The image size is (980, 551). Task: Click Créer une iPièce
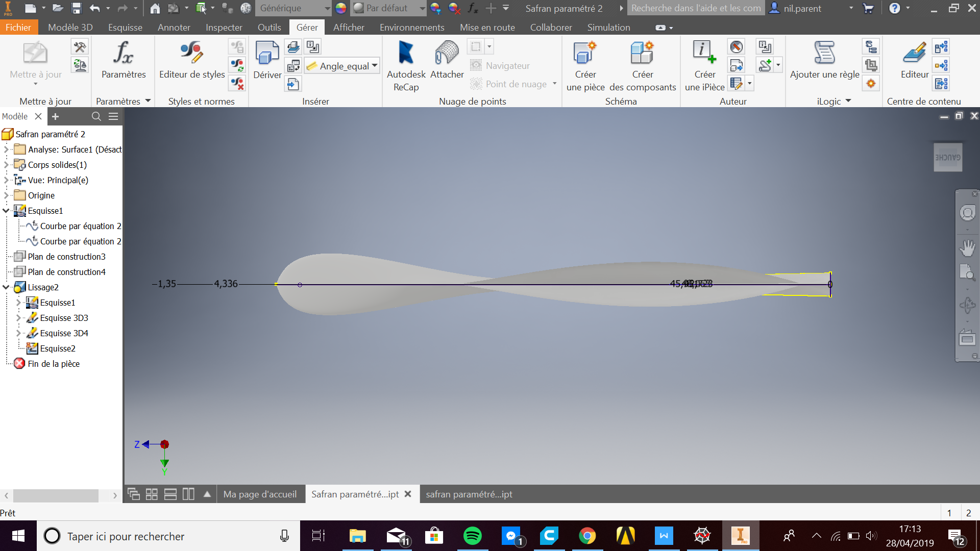pos(704,61)
